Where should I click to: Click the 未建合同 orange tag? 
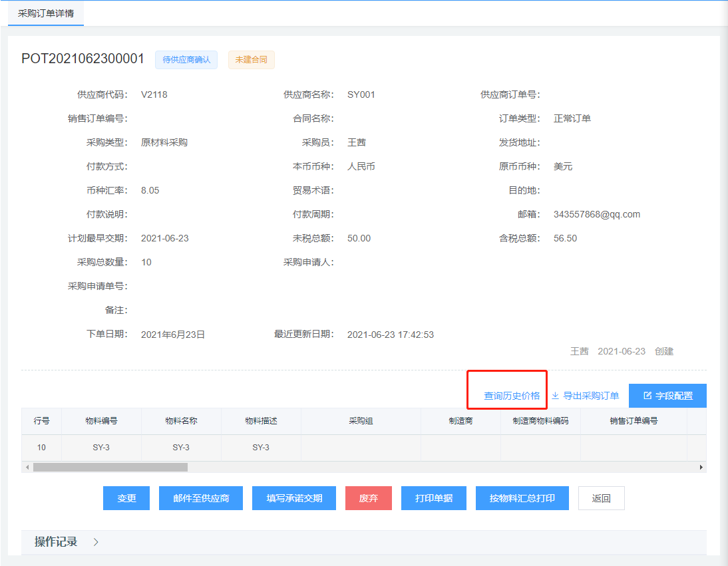[251, 60]
